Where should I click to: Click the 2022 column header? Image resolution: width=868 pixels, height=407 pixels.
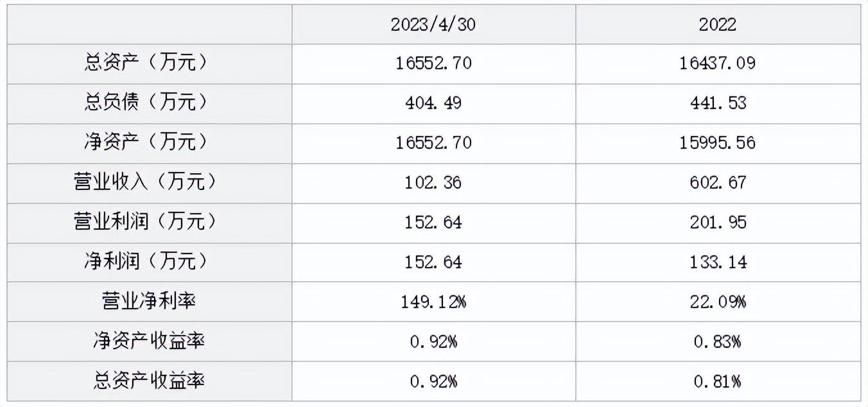click(x=718, y=24)
